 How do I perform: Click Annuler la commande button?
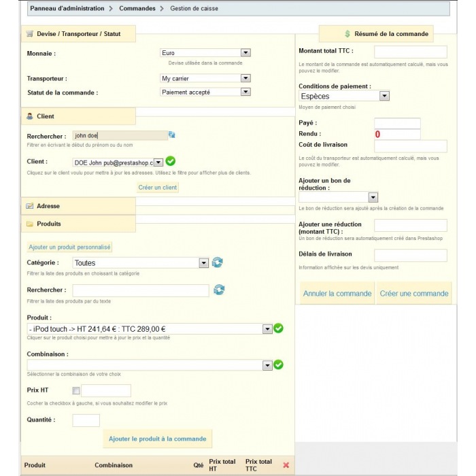(337, 293)
